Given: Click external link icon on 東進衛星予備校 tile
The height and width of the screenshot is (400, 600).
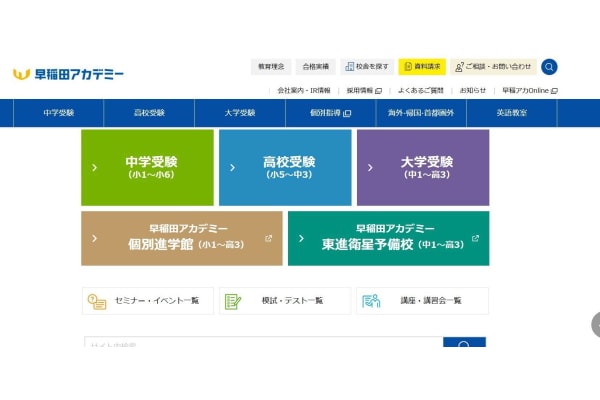Looking at the screenshot, I should tap(475, 238).
